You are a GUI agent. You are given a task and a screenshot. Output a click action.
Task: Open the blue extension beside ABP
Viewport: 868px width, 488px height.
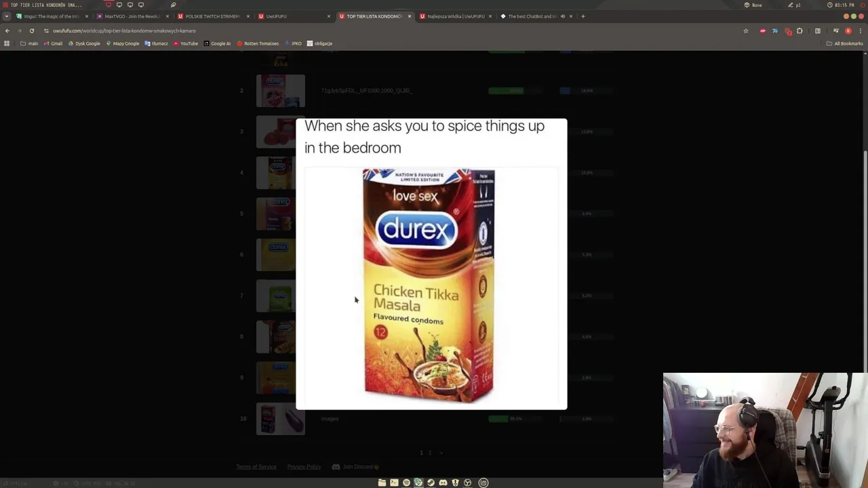click(x=775, y=30)
